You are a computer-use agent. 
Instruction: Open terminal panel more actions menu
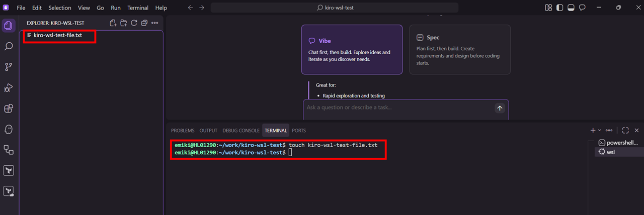[609, 131]
